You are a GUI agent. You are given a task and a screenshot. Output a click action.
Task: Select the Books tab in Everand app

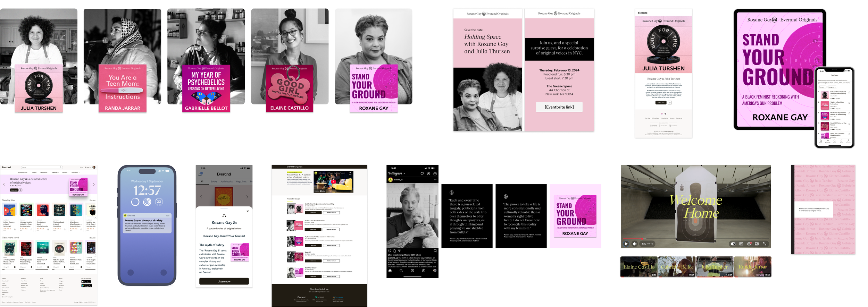tap(214, 181)
